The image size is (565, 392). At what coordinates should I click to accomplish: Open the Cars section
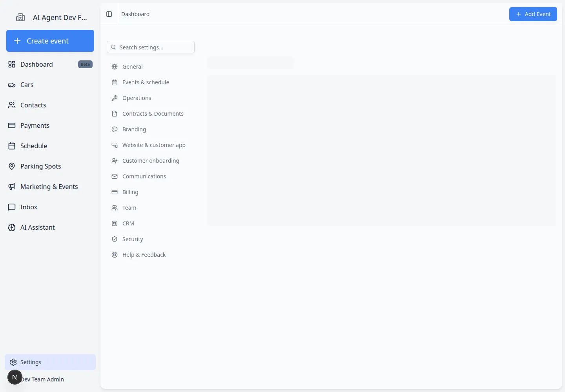coord(50,85)
